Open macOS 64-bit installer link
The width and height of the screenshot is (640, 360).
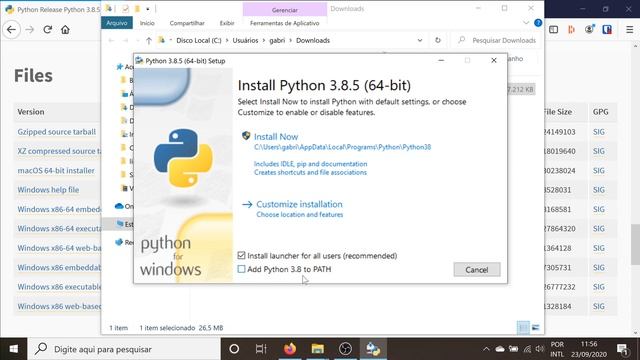point(56,171)
